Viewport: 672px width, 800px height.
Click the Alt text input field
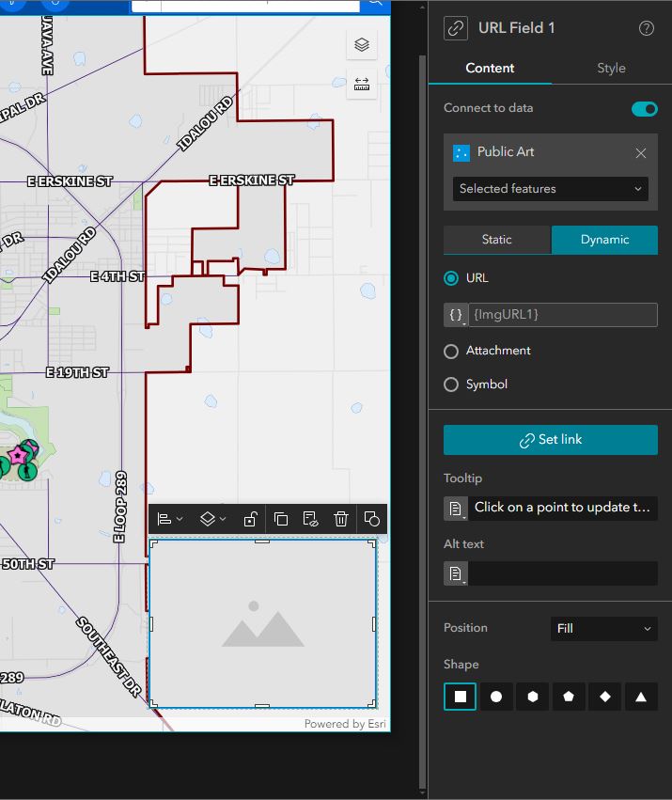(x=563, y=573)
